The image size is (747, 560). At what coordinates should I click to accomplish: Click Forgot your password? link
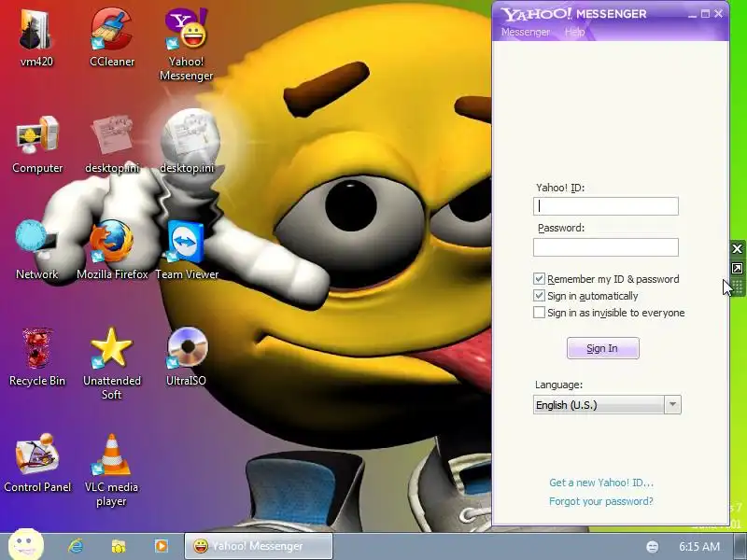tap(600, 501)
